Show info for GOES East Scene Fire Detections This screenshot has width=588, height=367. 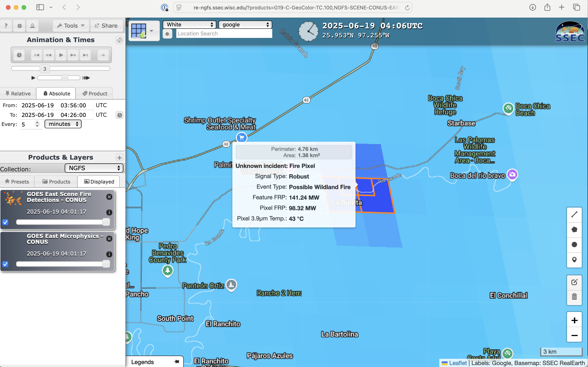click(109, 212)
